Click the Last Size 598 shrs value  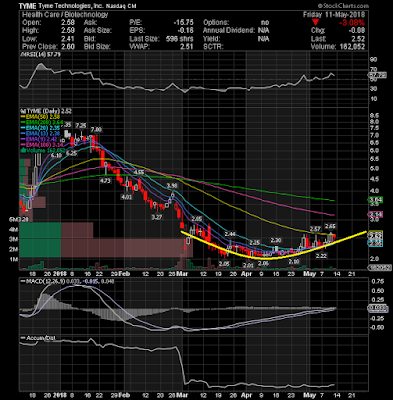180,39
